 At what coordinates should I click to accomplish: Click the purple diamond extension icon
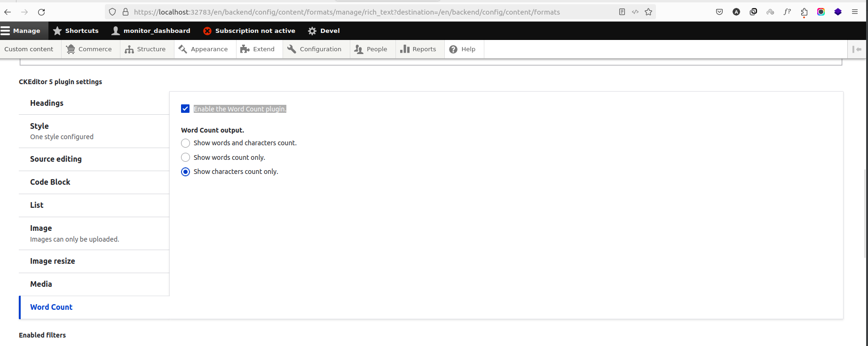pyautogui.click(x=838, y=12)
